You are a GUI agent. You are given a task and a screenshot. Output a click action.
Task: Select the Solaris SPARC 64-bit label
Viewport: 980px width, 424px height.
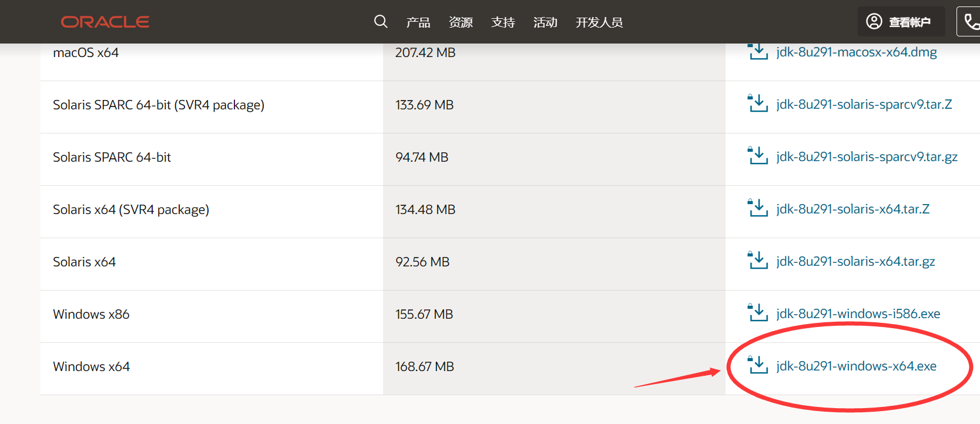(x=112, y=157)
